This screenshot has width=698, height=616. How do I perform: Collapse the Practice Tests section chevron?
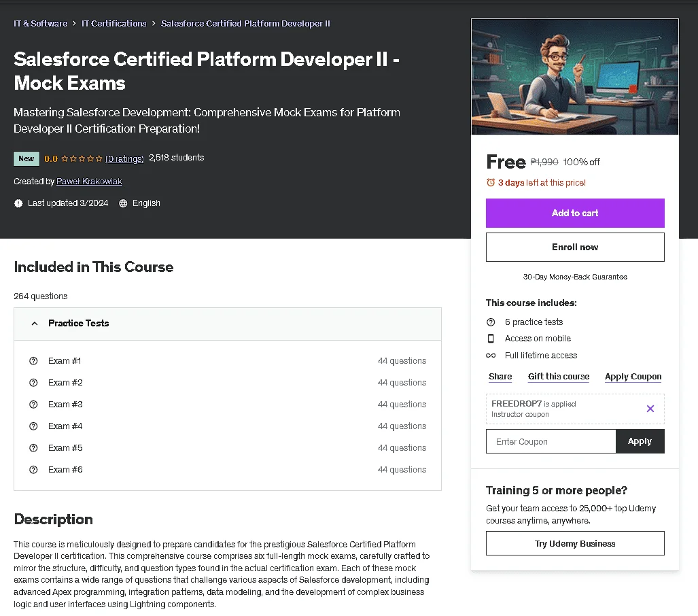tap(34, 324)
